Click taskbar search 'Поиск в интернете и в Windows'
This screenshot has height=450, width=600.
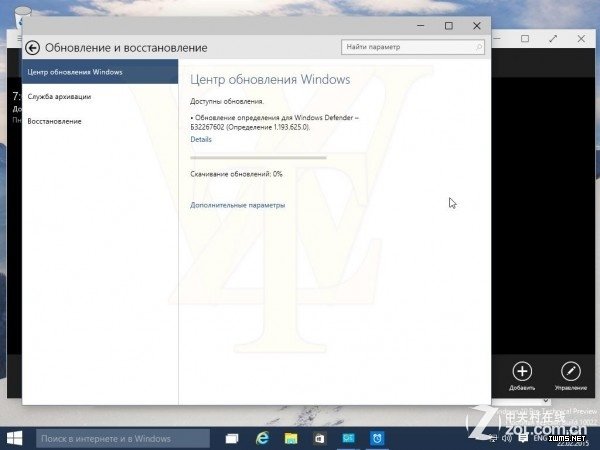pos(123,439)
